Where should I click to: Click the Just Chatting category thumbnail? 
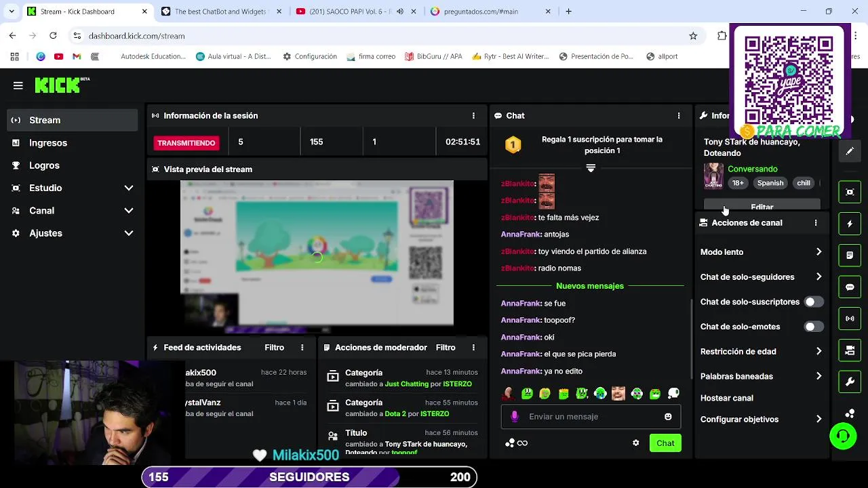point(713,176)
